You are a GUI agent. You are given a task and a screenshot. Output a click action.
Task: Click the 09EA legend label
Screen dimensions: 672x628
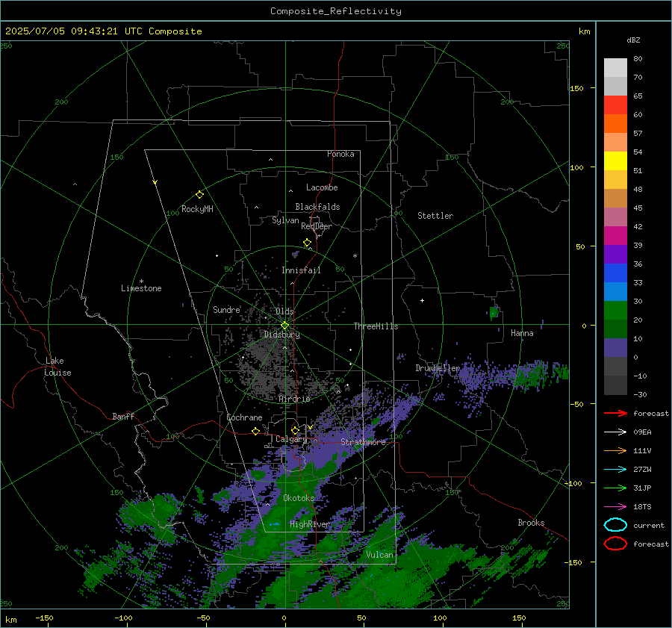click(642, 432)
